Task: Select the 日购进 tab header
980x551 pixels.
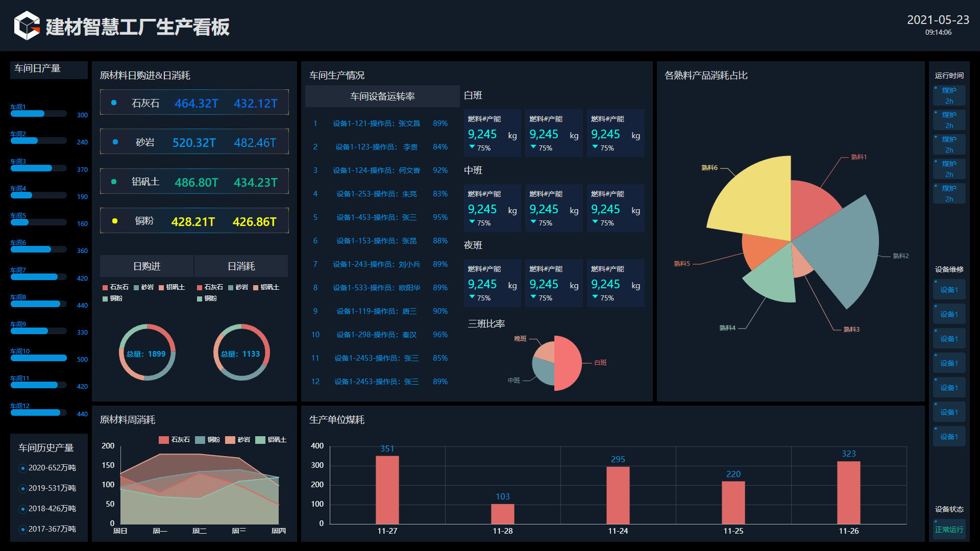Action: (147, 266)
